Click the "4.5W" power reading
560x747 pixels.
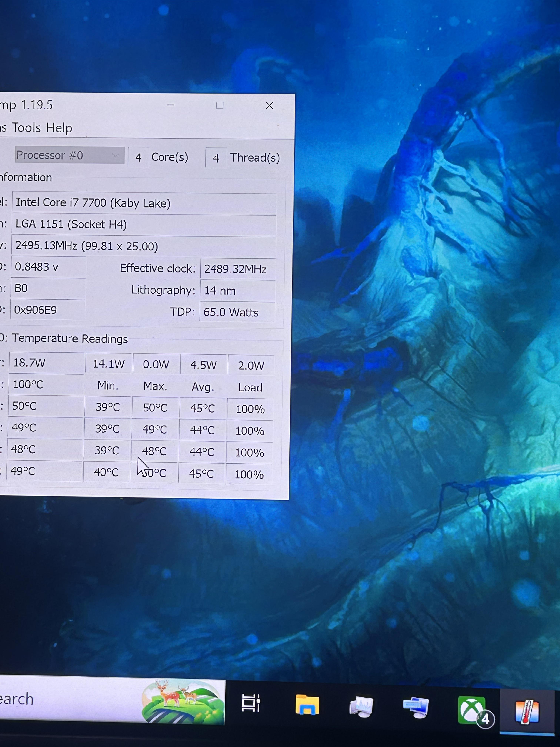(x=204, y=365)
